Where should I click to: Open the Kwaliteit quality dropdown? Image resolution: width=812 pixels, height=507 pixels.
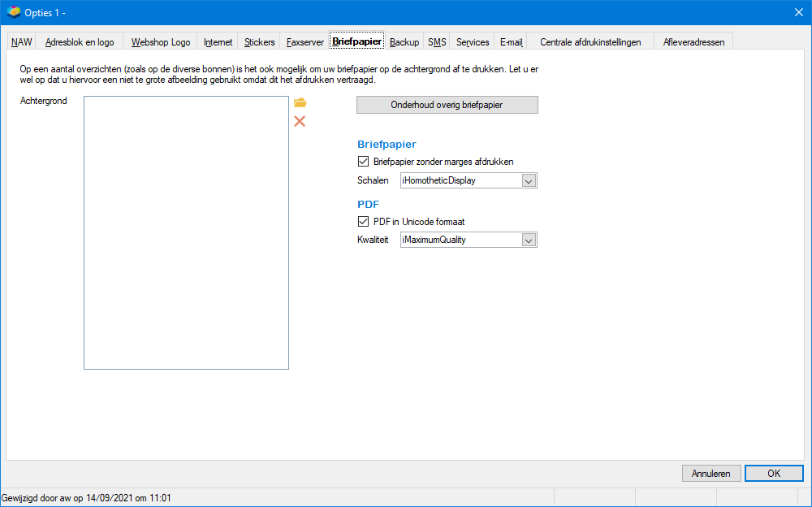click(x=529, y=240)
